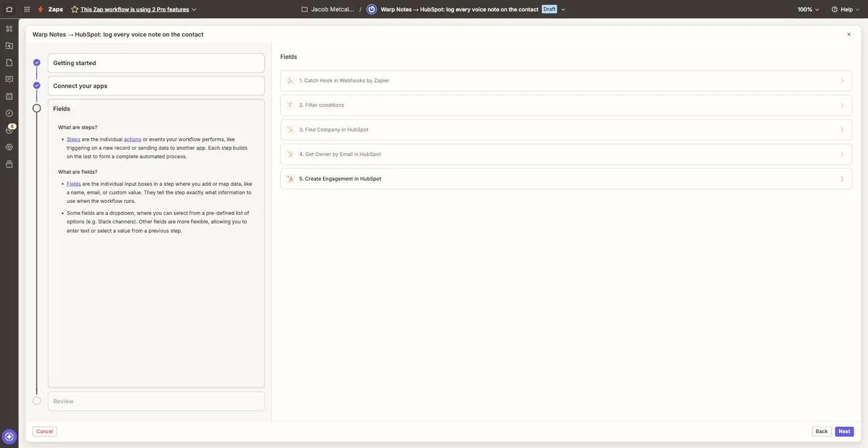This screenshot has width=868, height=448.
Task: Follow the Fields link in the help text
Action: tap(74, 184)
